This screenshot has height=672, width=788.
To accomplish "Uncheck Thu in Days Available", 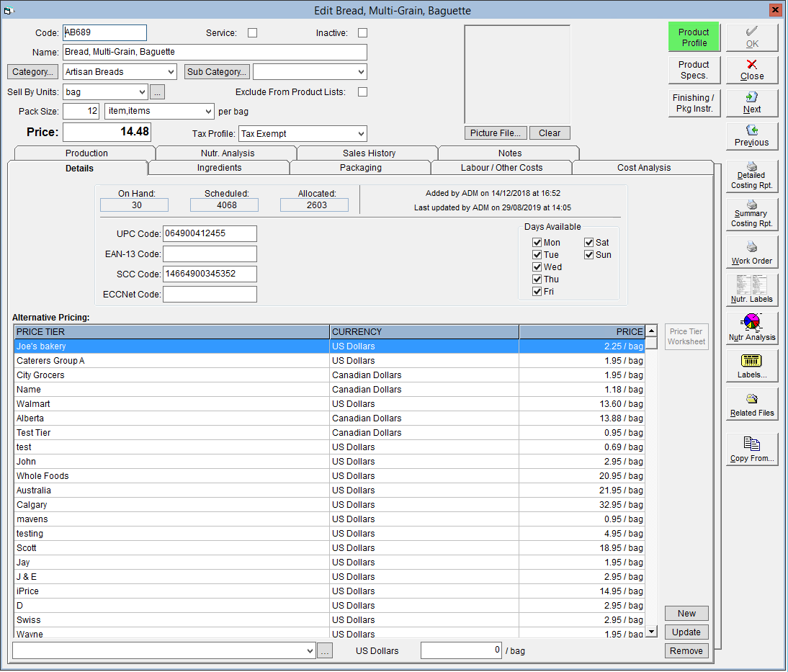I will (x=537, y=279).
